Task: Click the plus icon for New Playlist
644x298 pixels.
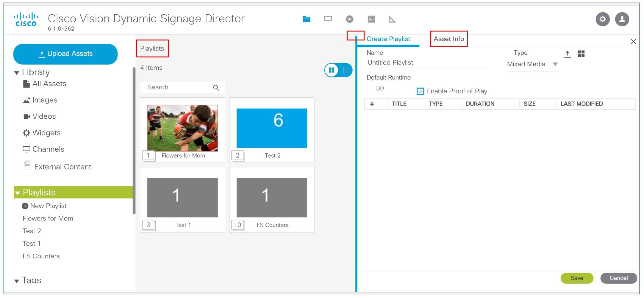Action: (25, 206)
